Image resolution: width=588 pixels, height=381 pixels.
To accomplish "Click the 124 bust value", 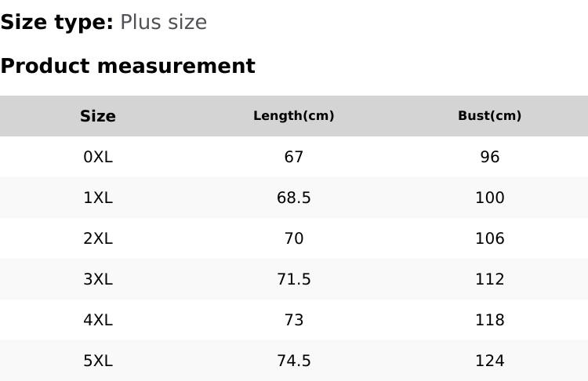I will click(x=490, y=361).
